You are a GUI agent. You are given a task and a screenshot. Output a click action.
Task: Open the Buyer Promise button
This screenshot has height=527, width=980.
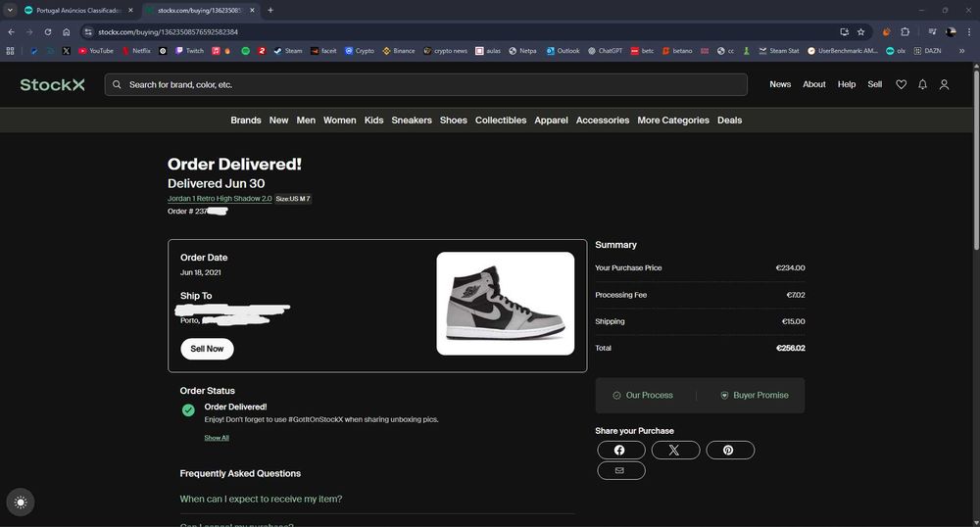click(755, 396)
